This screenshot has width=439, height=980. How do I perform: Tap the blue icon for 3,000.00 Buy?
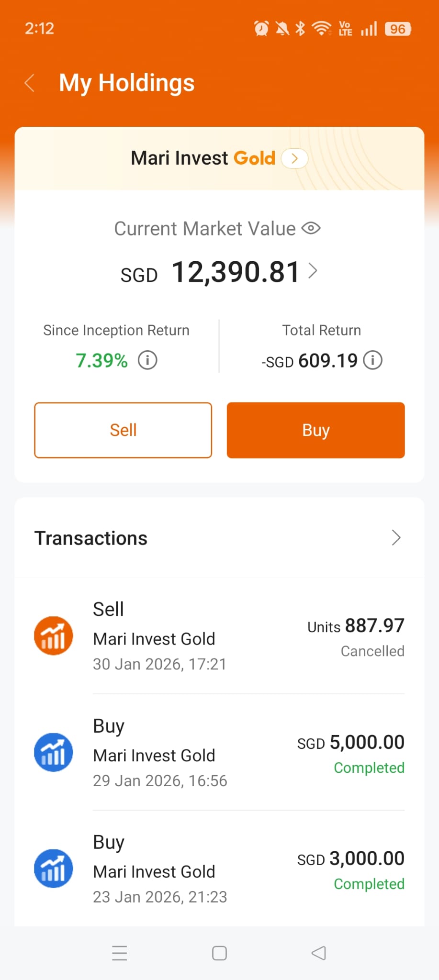[54, 869]
